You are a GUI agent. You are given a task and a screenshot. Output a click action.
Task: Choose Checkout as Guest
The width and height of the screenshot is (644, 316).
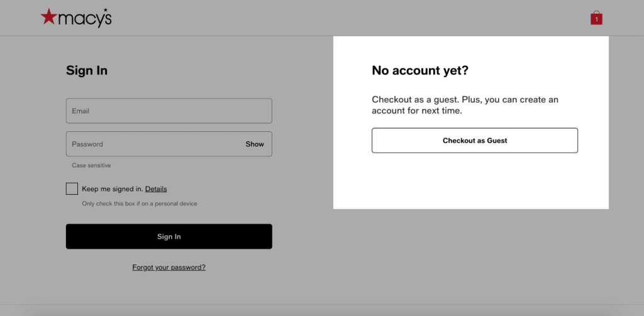[474, 140]
